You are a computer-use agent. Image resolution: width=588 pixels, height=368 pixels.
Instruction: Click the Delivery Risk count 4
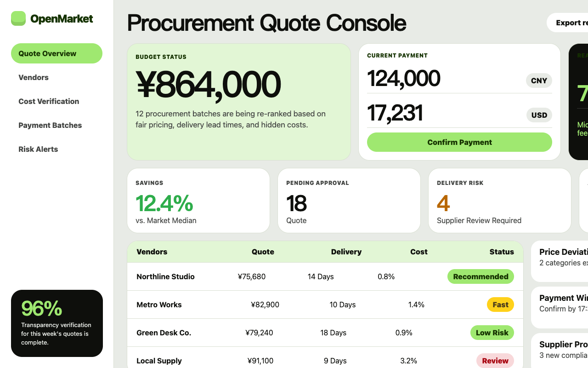point(443,203)
